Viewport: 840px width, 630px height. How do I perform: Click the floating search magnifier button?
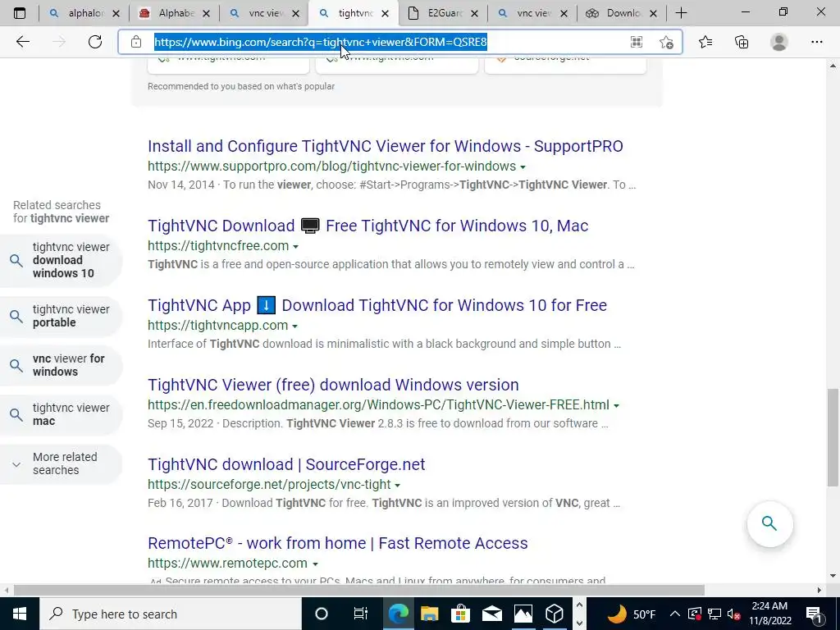click(769, 523)
